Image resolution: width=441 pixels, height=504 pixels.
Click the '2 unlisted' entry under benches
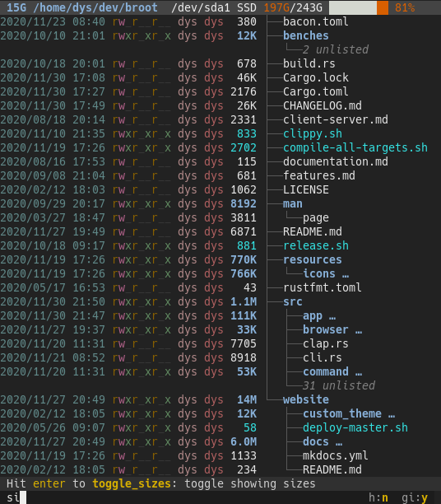point(336,49)
